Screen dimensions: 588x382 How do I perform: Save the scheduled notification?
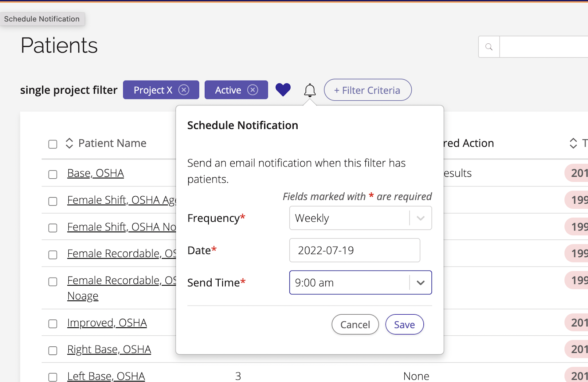pyautogui.click(x=404, y=324)
